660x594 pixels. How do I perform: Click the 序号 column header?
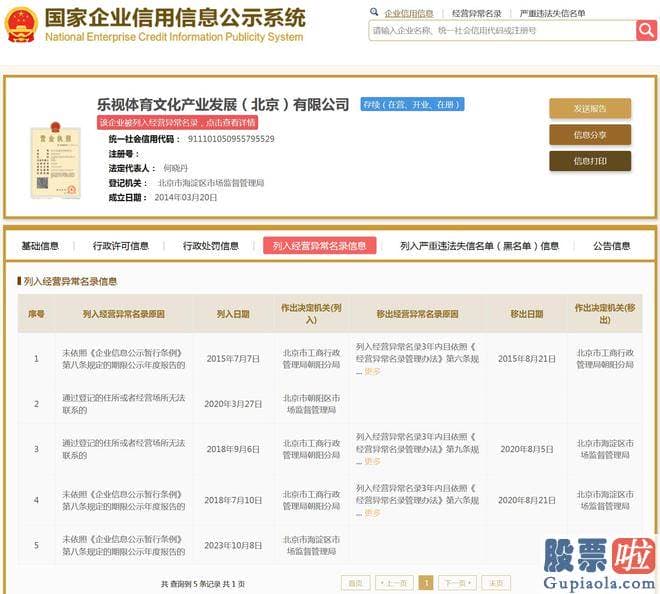[36, 314]
